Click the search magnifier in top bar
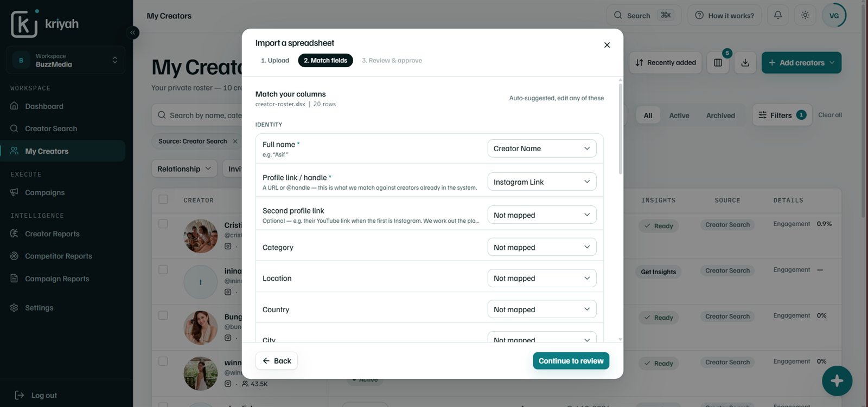The height and width of the screenshot is (407, 868). (x=618, y=15)
